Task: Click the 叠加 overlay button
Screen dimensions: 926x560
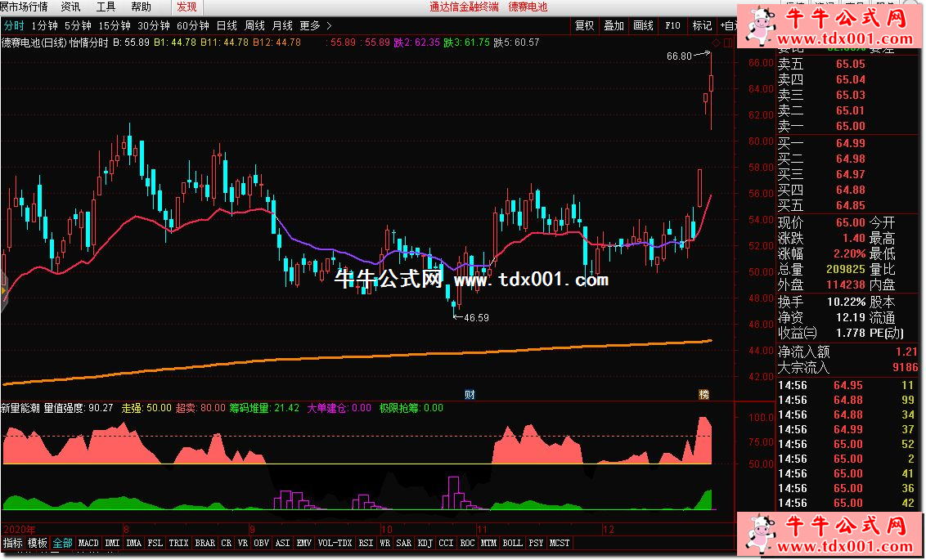Action: point(614,26)
